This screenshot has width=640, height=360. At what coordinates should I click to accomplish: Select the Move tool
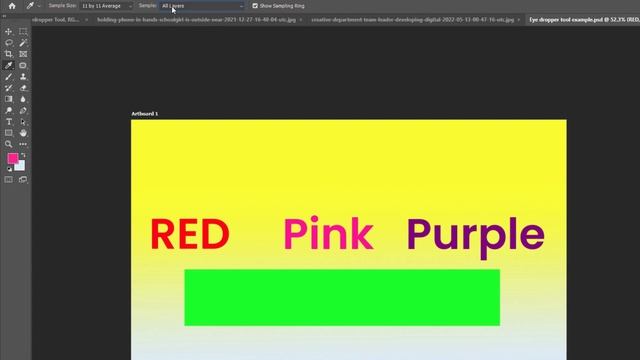(x=9, y=31)
